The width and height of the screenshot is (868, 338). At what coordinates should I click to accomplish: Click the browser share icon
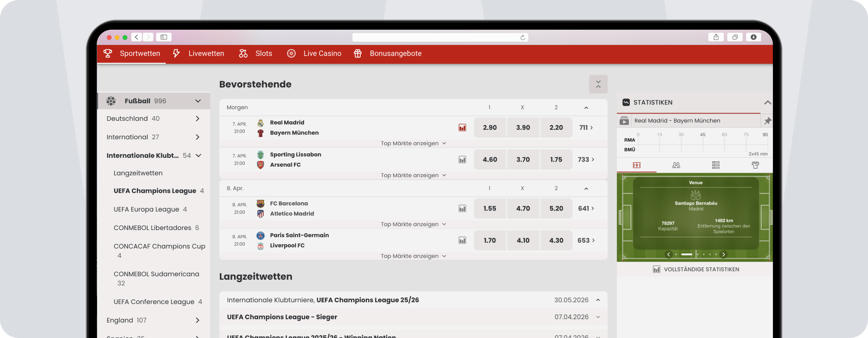point(716,37)
